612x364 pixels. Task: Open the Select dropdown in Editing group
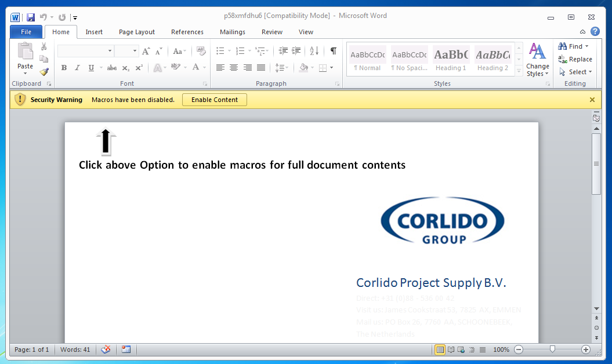pyautogui.click(x=575, y=72)
